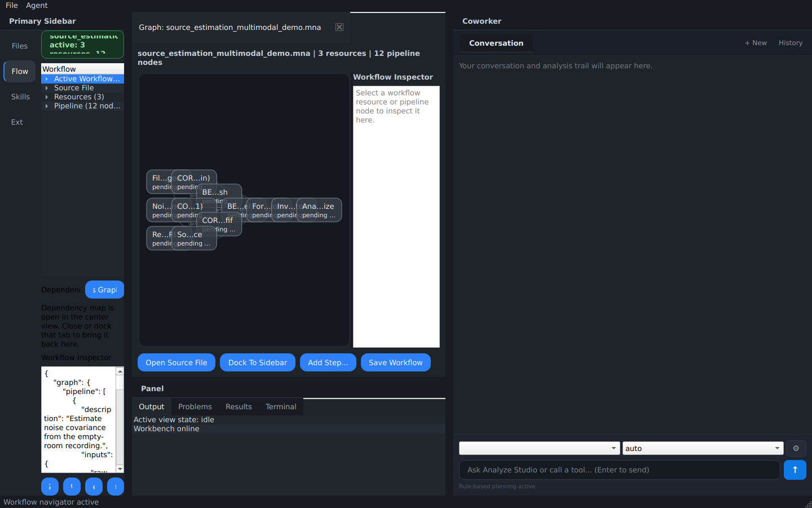Start a New conversation
The image size is (812, 508).
(756, 43)
